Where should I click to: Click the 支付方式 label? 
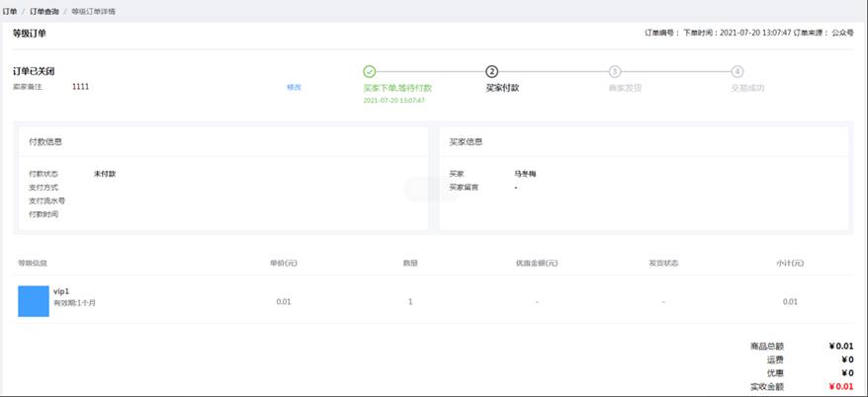[43, 188]
